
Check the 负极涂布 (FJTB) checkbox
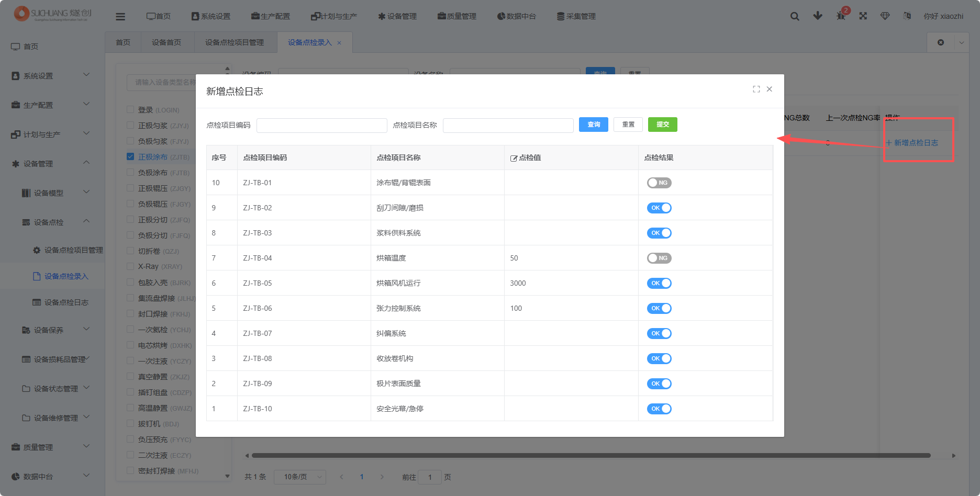click(x=130, y=172)
